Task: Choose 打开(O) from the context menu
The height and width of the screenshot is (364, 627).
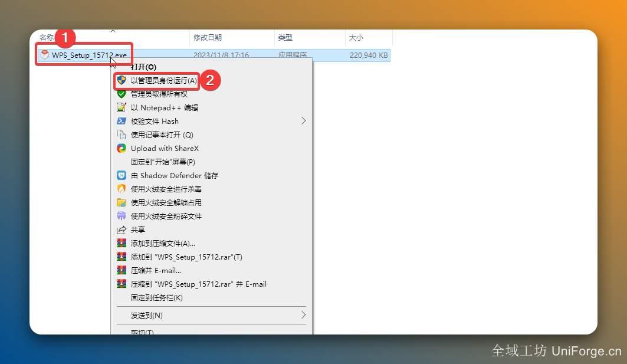Action: [143, 67]
